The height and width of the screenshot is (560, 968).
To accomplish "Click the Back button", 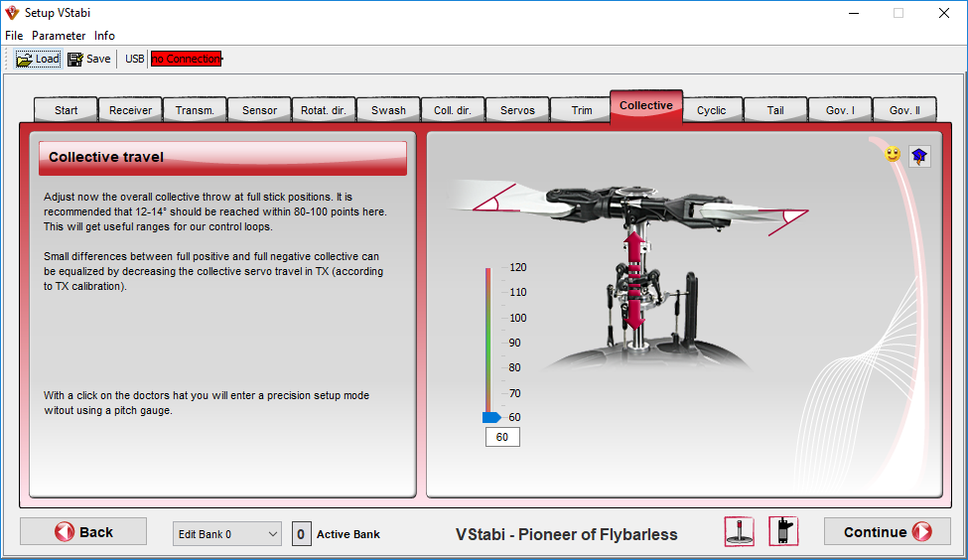I will 83,531.
